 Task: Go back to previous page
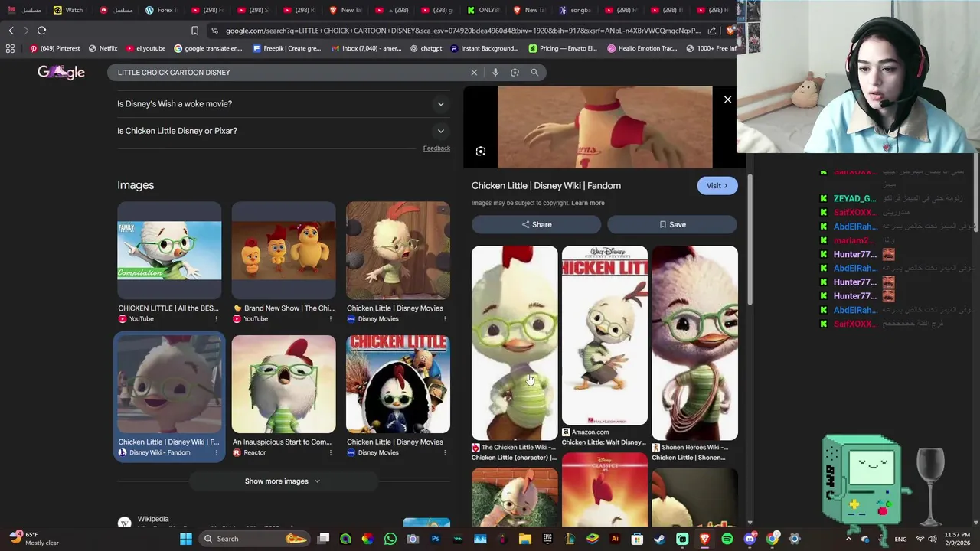point(11,31)
